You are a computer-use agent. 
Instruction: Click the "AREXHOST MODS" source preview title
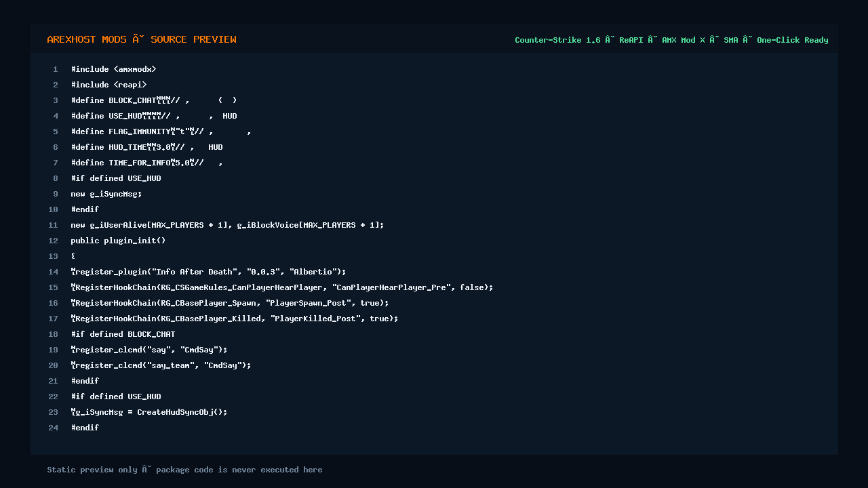pyautogui.click(x=142, y=39)
